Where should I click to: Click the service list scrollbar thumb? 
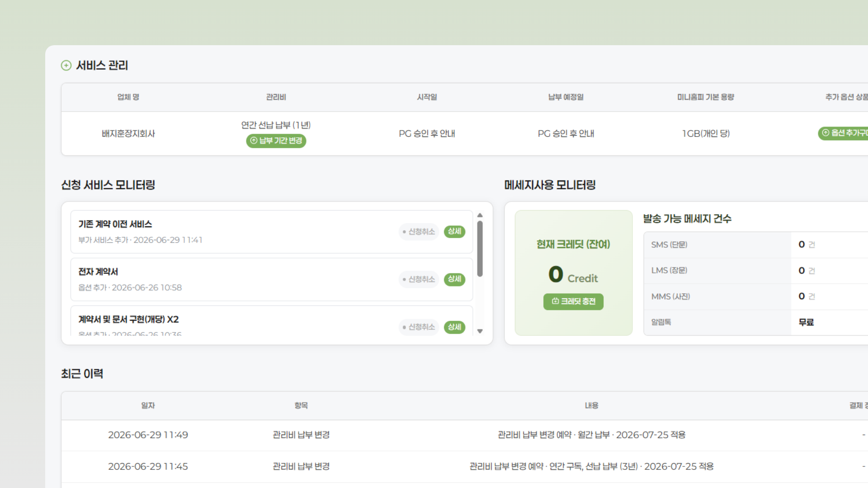point(480,249)
